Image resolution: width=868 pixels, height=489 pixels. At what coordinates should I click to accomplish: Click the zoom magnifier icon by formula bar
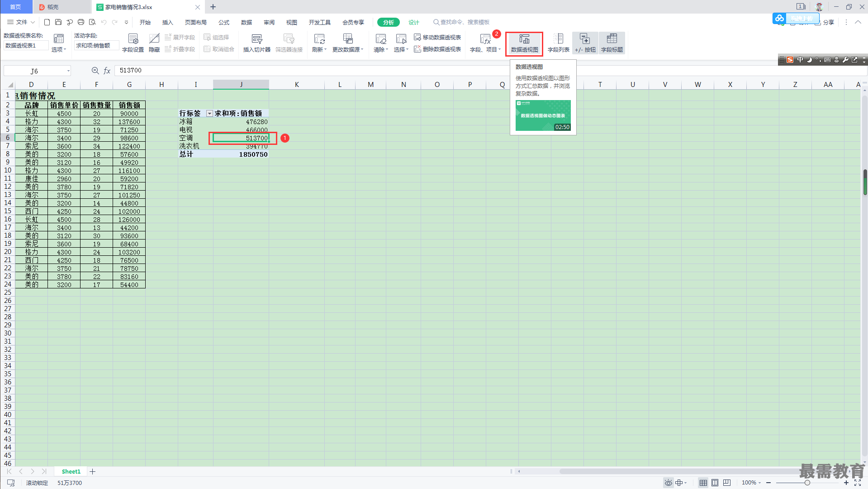tap(95, 71)
